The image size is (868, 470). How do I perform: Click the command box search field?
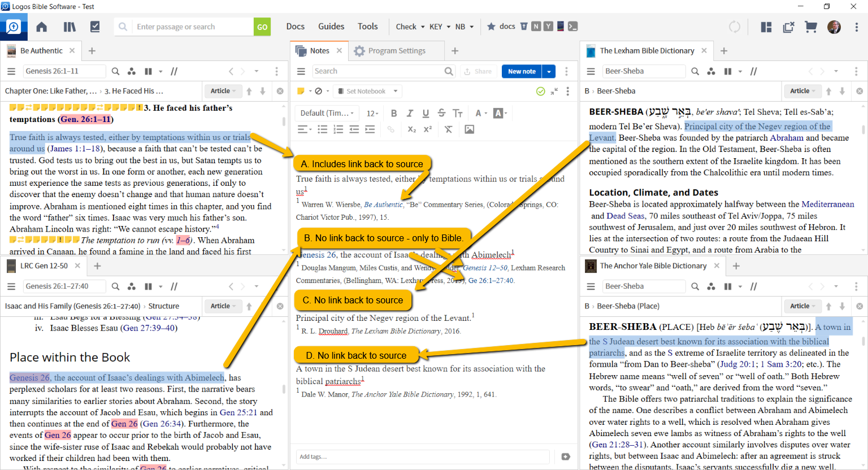[192, 27]
